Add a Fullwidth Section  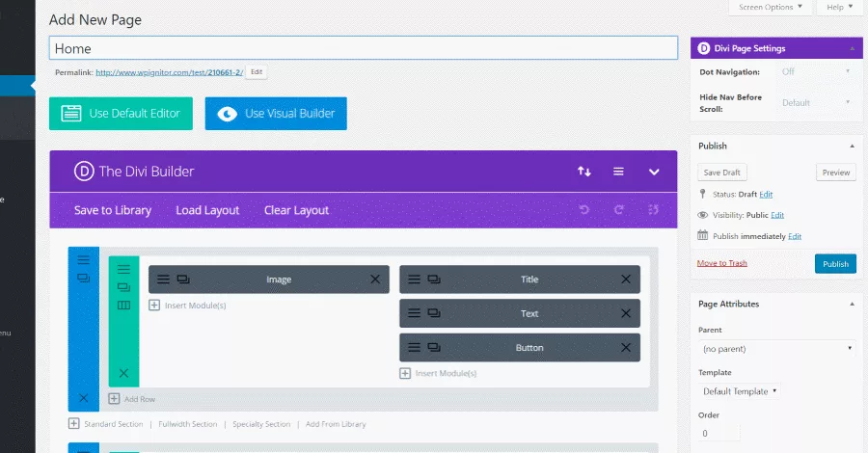tap(188, 424)
